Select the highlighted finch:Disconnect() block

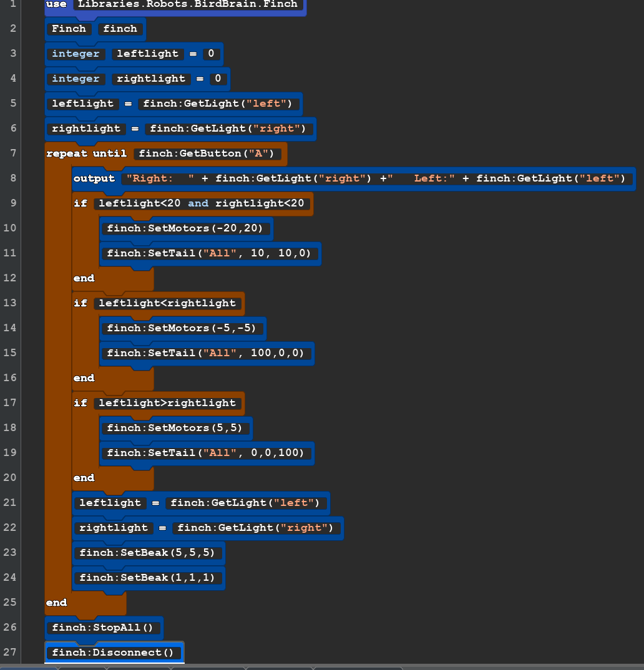113,653
